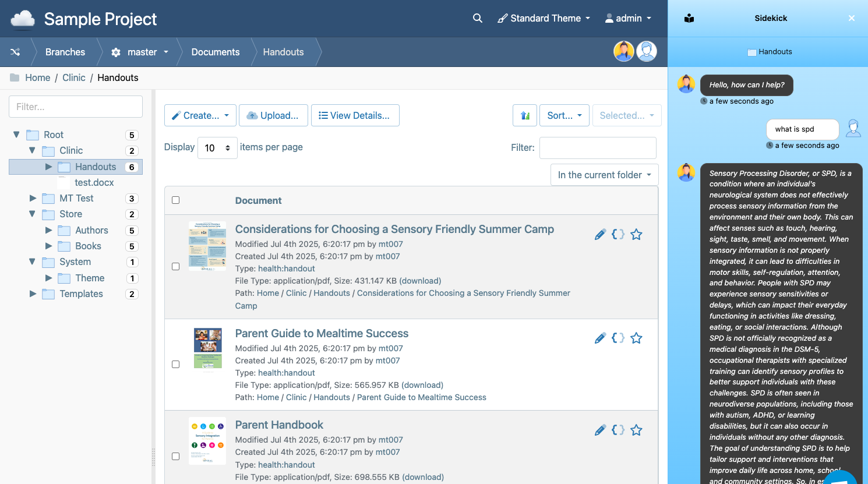The width and height of the screenshot is (868, 484).
Task: Click the Upload... button
Action: (x=273, y=115)
